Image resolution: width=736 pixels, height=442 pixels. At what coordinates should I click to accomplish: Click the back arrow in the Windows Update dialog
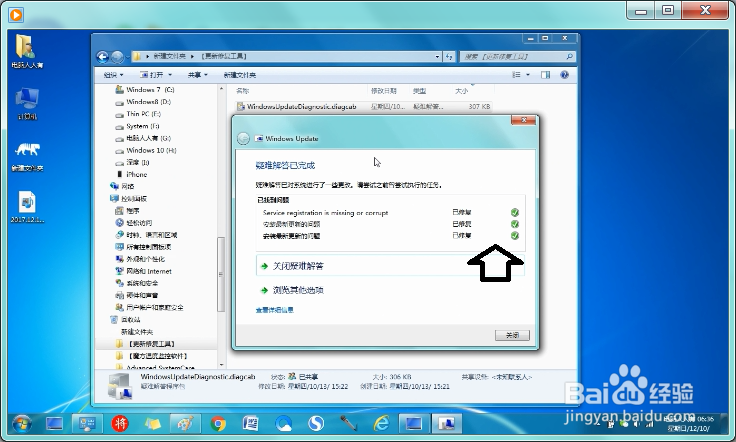[243, 138]
